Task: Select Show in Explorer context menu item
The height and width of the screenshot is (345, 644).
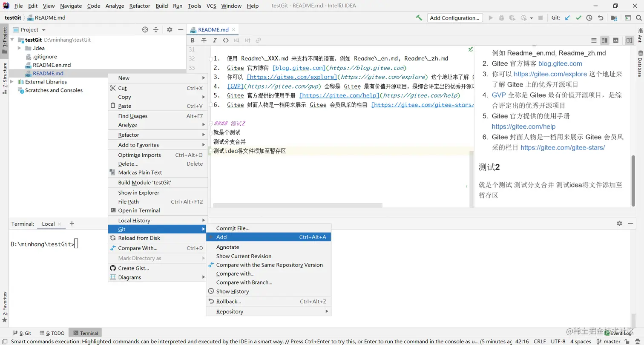Action: tap(158, 193)
